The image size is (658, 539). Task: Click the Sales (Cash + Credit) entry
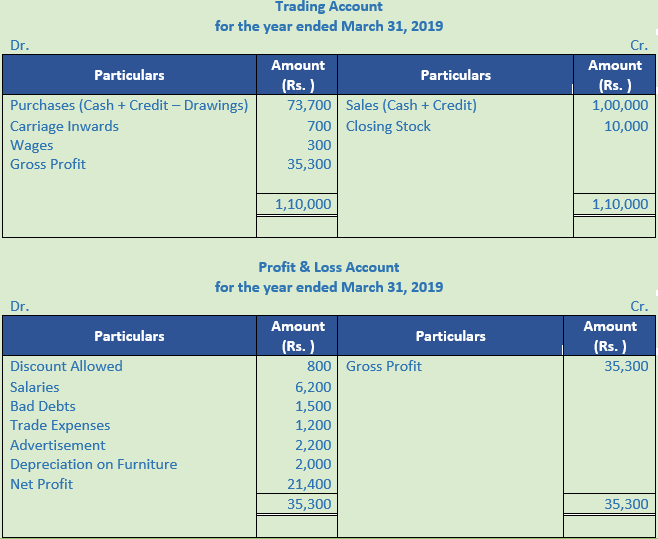click(x=411, y=105)
